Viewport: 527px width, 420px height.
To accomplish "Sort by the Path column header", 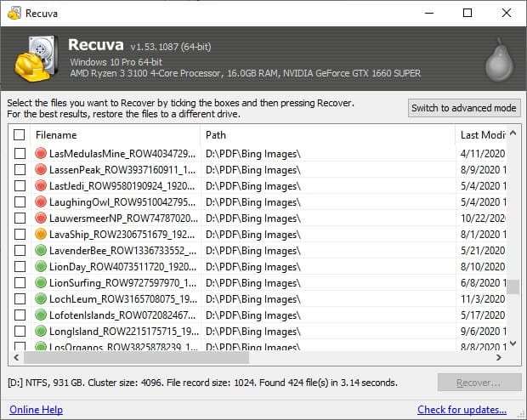I will click(328, 135).
